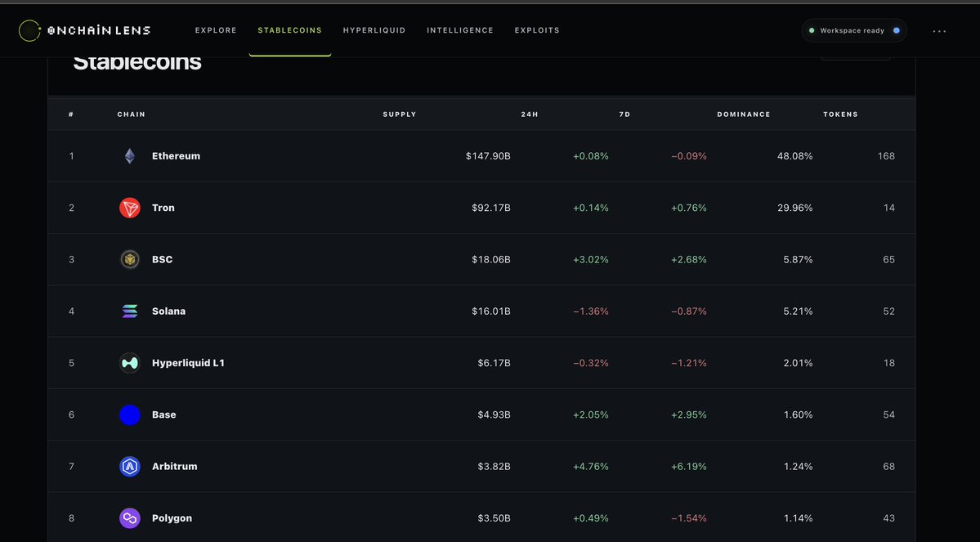The width and height of the screenshot is (980, 542).
Task: Go to the Exploits tab
Action: [x=537, y=30]
